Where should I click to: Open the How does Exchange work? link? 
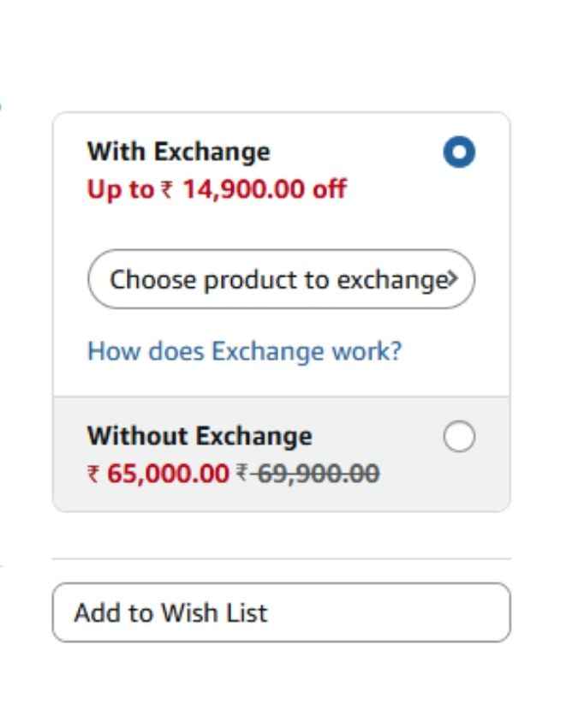coord(244,351)
